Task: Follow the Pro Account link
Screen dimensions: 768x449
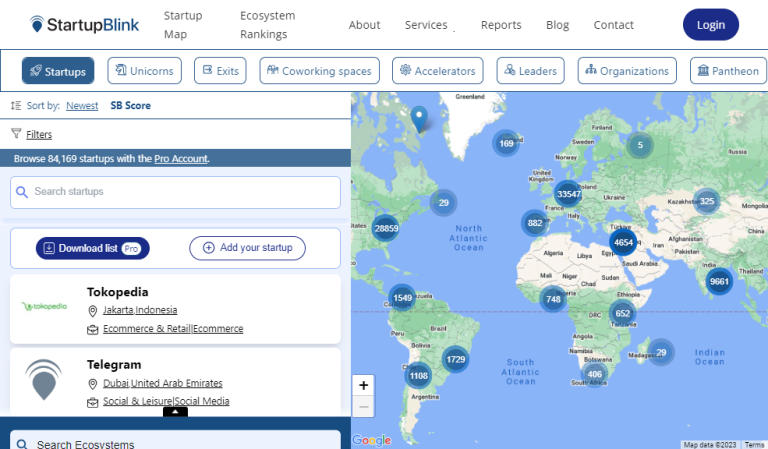Action: click(181, 159)
